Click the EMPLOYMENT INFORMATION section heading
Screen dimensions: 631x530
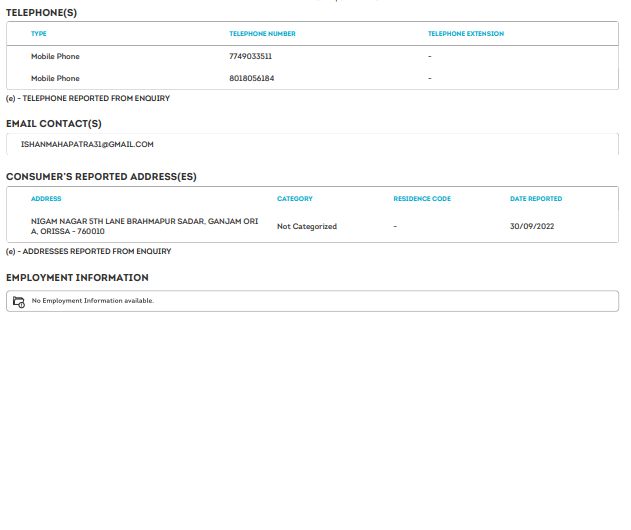click(x=77, y=278)
